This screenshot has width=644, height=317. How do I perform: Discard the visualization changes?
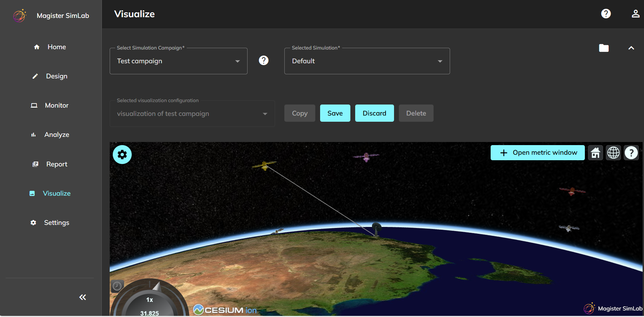point(374,113)
